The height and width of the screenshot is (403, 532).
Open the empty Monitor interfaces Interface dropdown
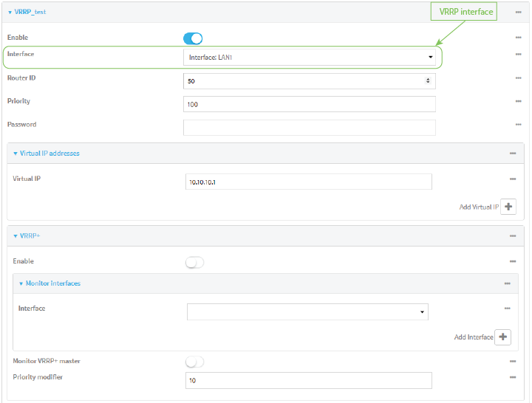point(307,312)
